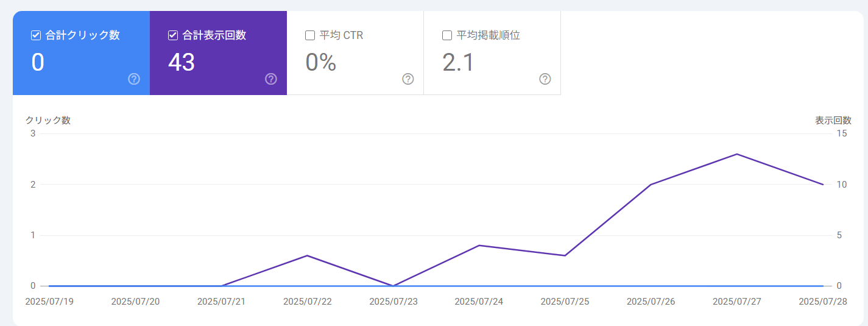Screen dimensions: 868x326
Task: Select the 43 impressions total value
Action: coord(182,62)
